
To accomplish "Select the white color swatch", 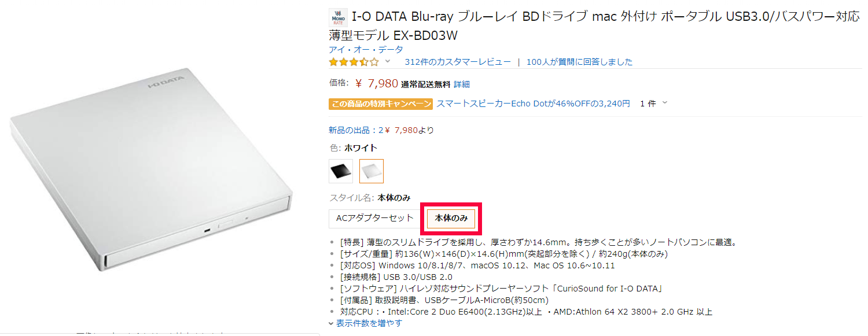I will coord(371,171).
